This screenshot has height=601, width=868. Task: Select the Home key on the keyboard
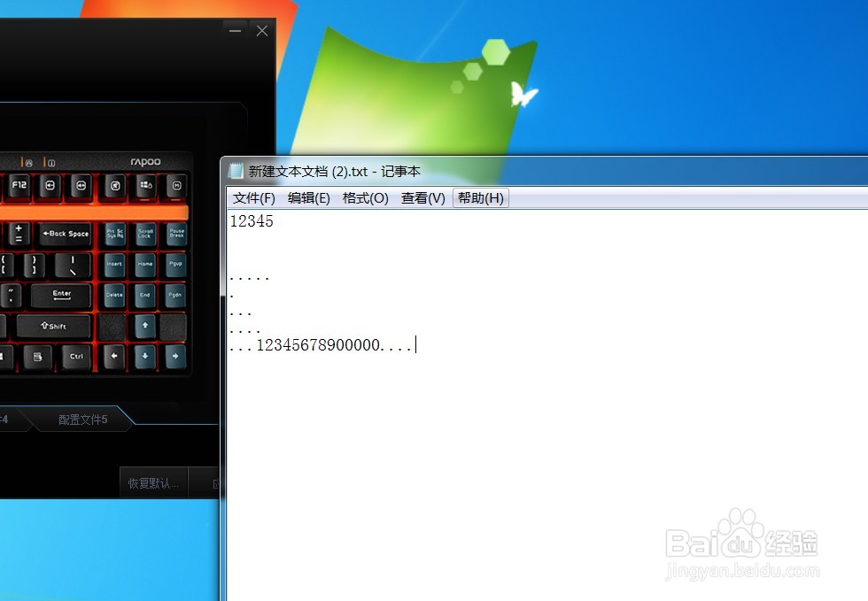[145, 265]
